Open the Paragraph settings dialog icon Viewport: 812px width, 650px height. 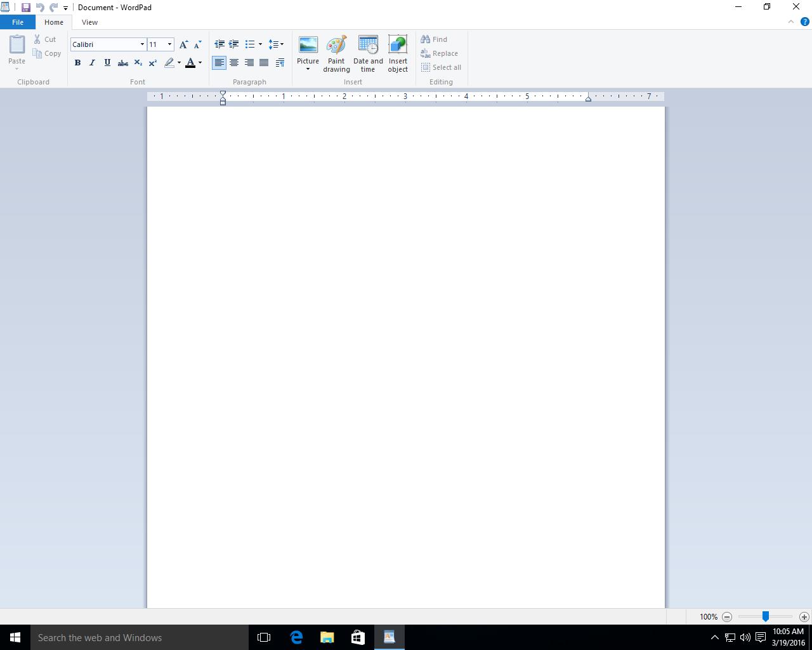[280, 63]
